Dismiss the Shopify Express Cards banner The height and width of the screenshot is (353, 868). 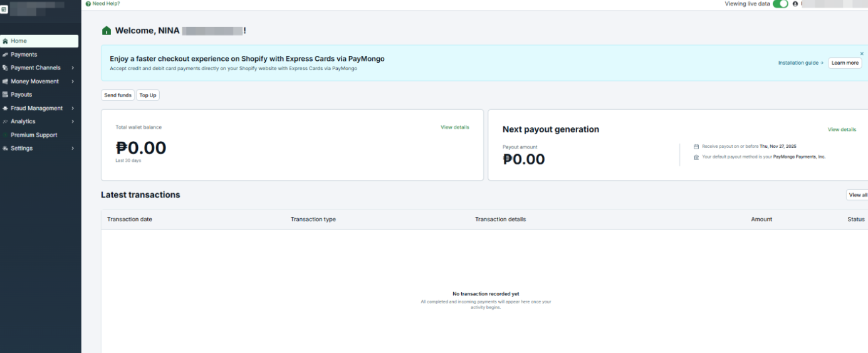[862, 54]
